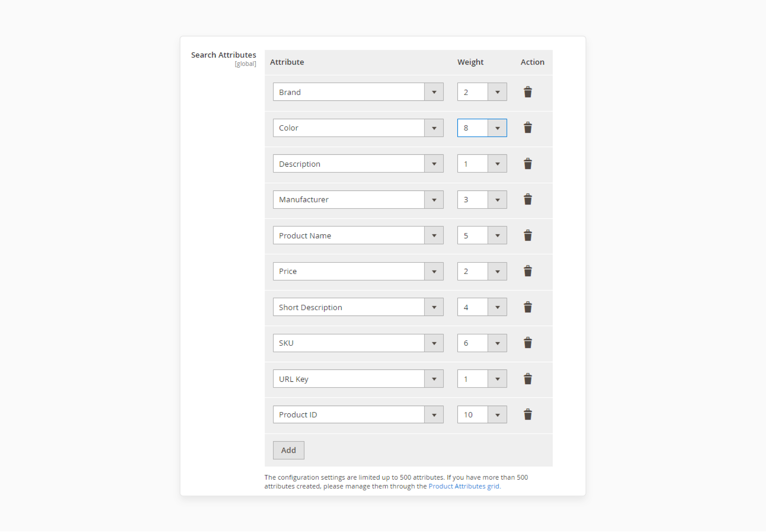
Task: Open the Description attribute dropdown
Action: coord(358,164)
